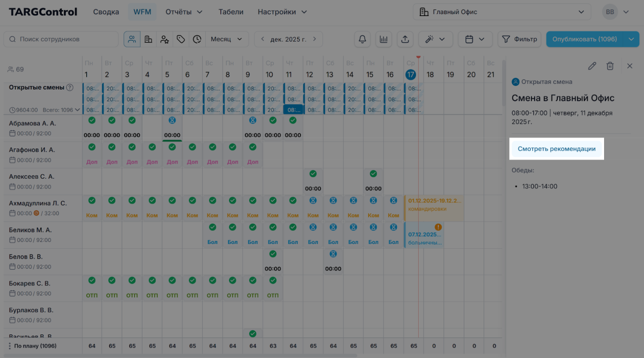Open the «Отчёты» menu
This screenshot has width=644, height=358.
tap(184, 12)
